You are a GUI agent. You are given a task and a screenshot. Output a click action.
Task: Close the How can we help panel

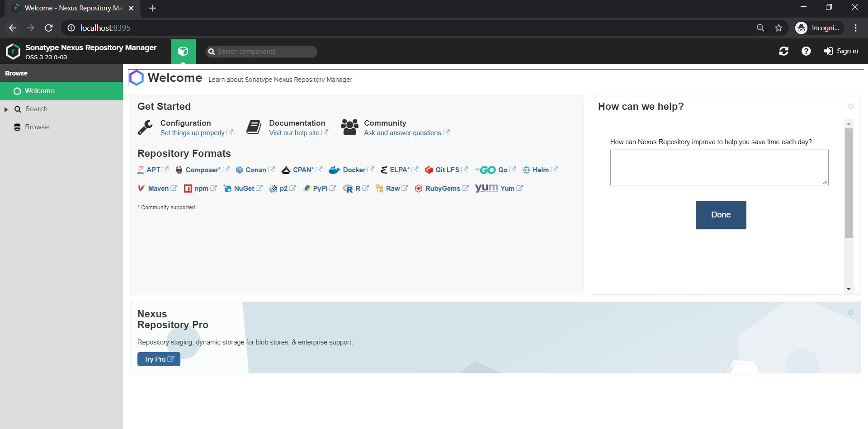[x=850, y=106]
